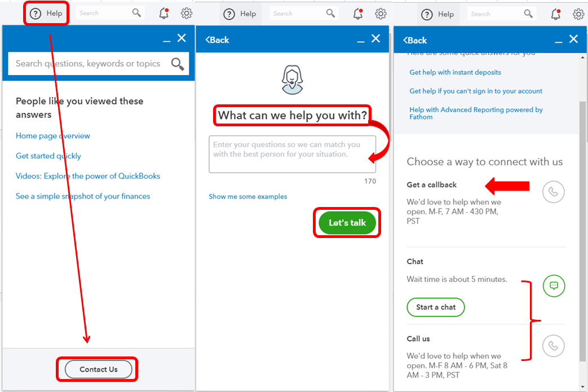Click the Contact Us button
The image size is (588, 392).
(x=99, y=369)
